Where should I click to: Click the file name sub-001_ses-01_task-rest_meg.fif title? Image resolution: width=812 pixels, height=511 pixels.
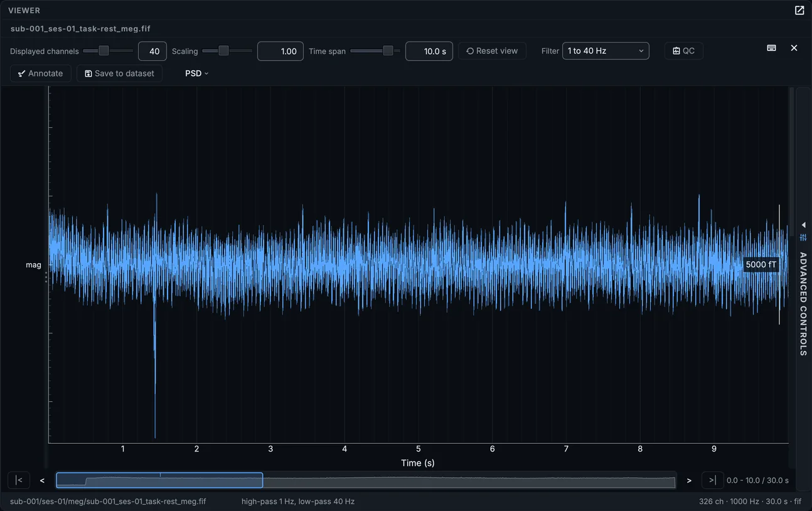(80, 28)
